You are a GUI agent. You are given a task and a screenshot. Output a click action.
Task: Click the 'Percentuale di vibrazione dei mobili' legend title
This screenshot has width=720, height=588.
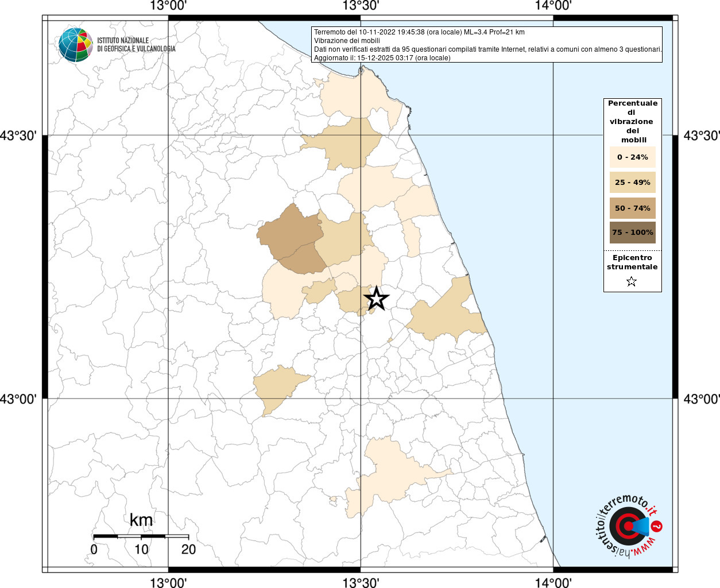pyautogui.click(x=632, y=121)
